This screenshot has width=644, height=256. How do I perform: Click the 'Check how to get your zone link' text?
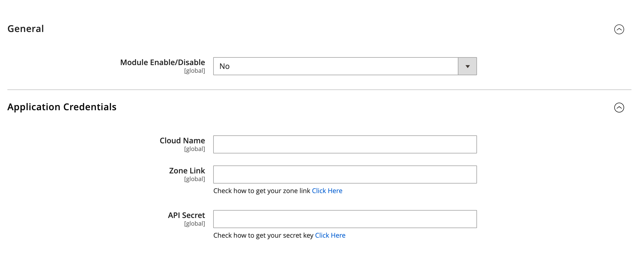[262, 191]
